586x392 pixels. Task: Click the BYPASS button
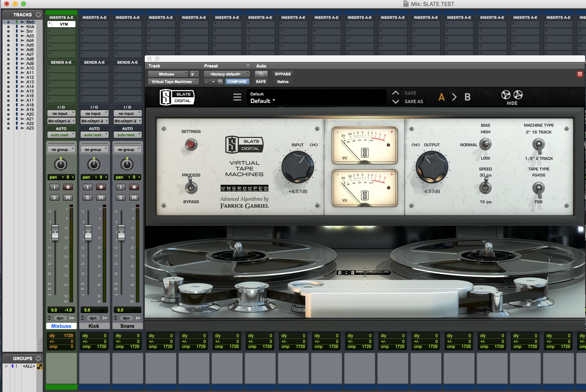(283, 74)
